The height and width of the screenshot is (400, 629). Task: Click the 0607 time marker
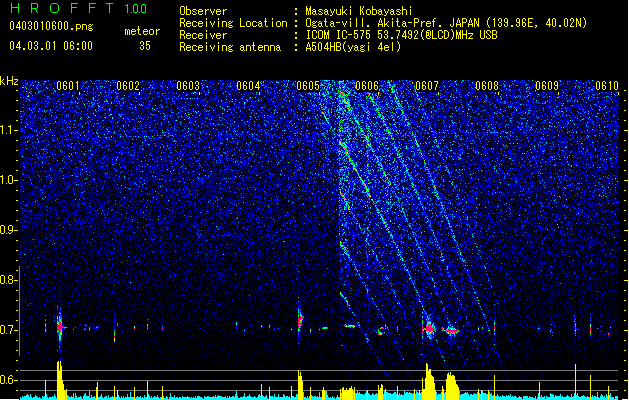tap(427, 86)
